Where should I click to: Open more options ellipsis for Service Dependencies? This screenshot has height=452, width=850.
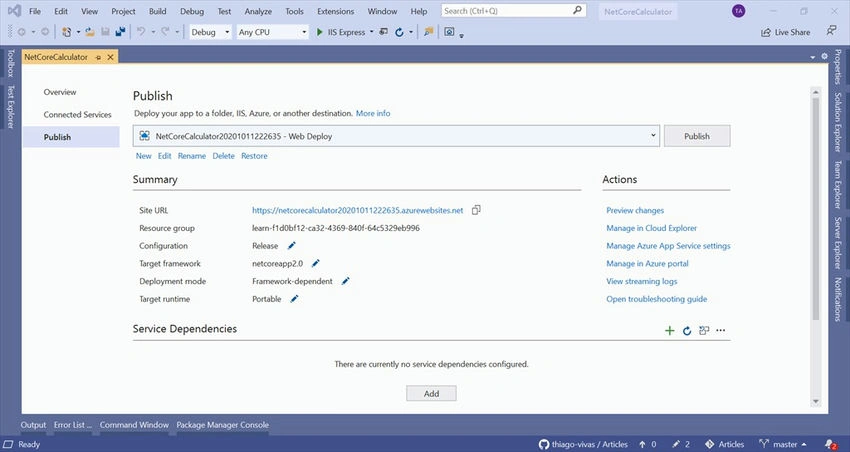coord(720,330)
